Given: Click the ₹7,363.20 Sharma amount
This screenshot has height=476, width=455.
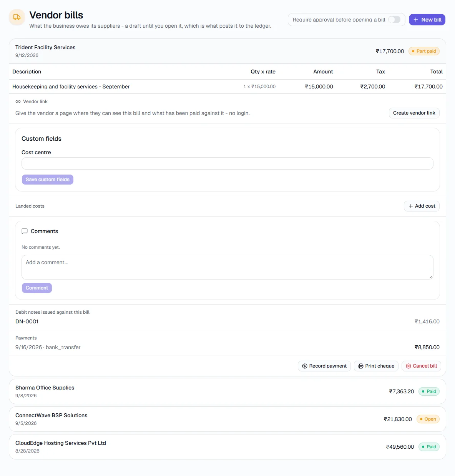Looking at the screenshot, I should point(402,391).
